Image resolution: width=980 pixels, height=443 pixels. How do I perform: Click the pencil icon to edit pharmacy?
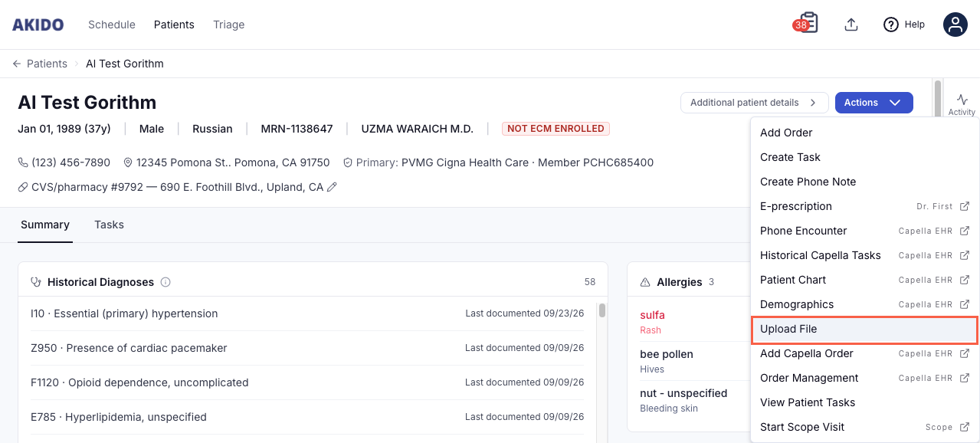pos(332,187)
